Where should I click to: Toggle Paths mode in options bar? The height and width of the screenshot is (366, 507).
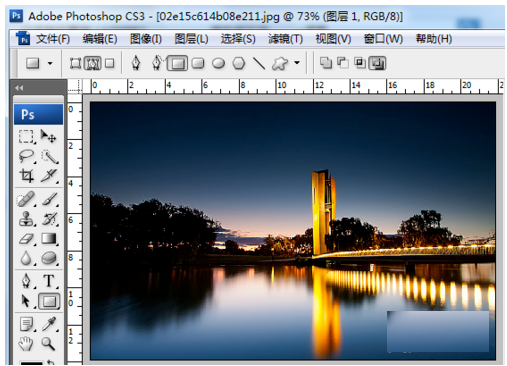click(x=92, y=63)
